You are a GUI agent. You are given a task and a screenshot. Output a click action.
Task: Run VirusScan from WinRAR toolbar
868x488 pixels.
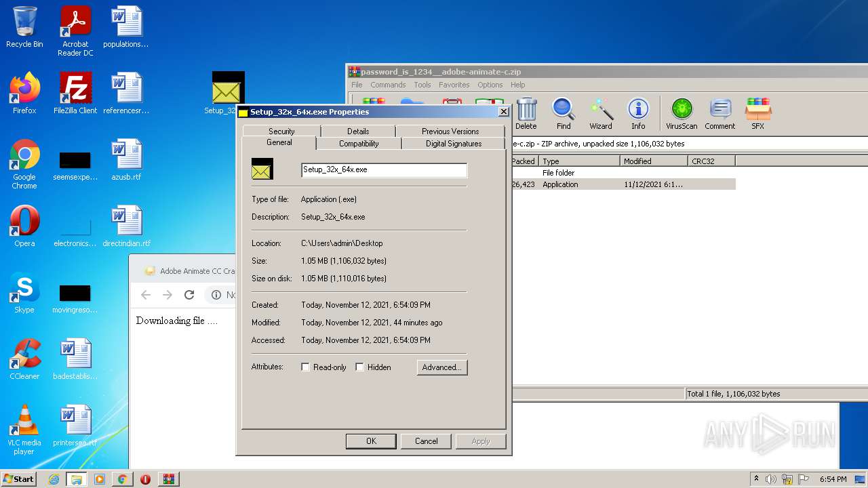coord(682,114)
